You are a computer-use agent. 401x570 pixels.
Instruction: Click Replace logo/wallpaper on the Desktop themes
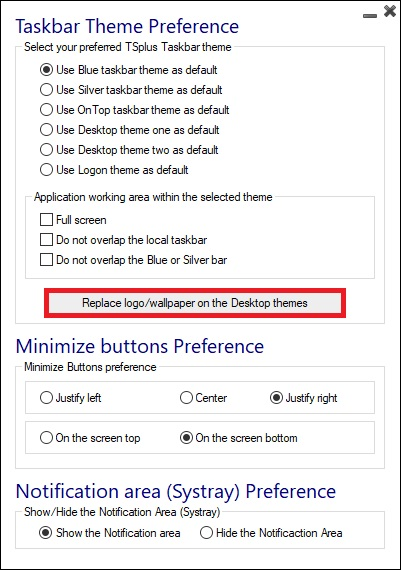[x=195, y=303]
